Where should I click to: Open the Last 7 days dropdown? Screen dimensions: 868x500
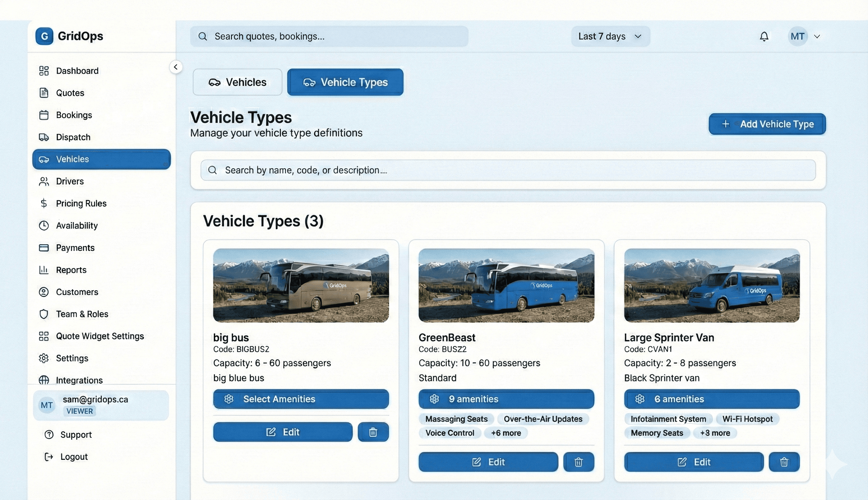pos(610,36)
